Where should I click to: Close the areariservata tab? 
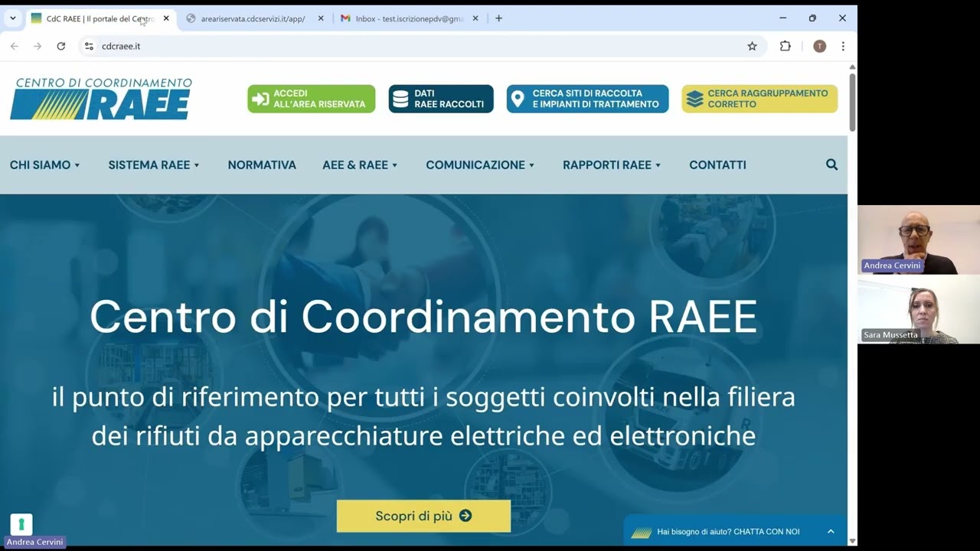[320, 18]
